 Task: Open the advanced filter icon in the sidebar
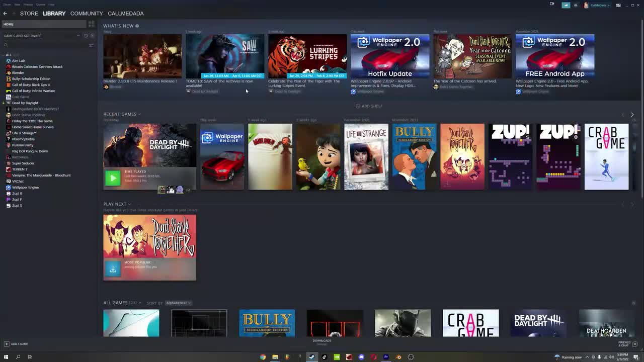point(91,46)
